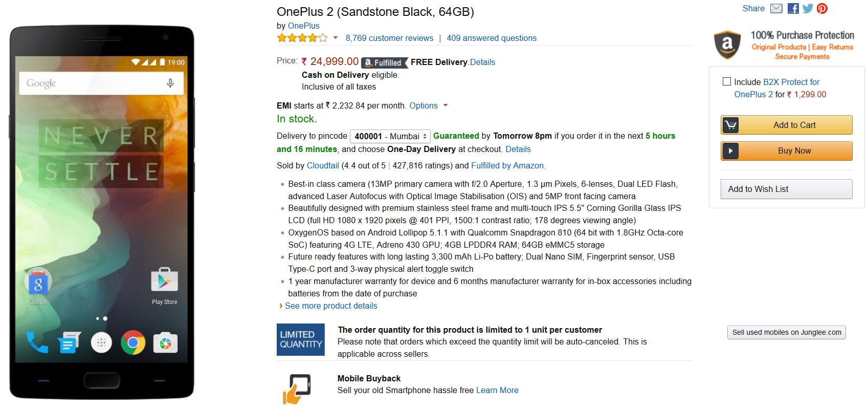Open the delivery pincode selector
The image size is (868, 410).
pyautogui.click(x=390, y=136)
